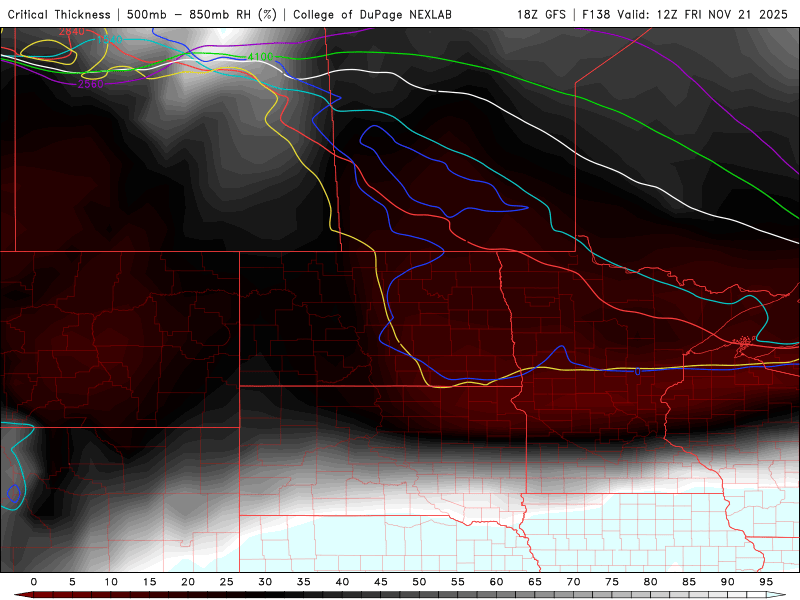Choose the colorbar tick label "35"
This screenshot has width=800, height=600.
pyautogui.click(x=304, y=582)
